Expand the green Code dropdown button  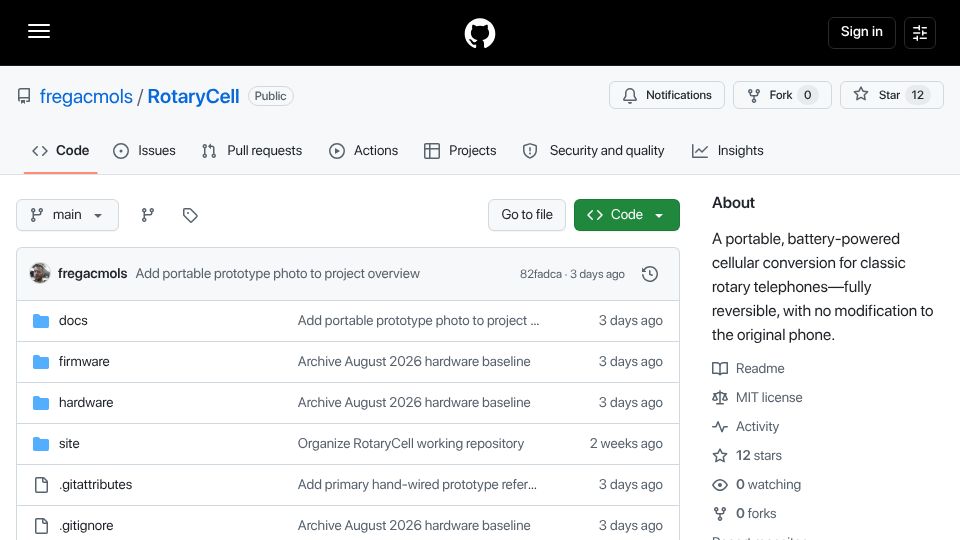click(x=626, y=215)
